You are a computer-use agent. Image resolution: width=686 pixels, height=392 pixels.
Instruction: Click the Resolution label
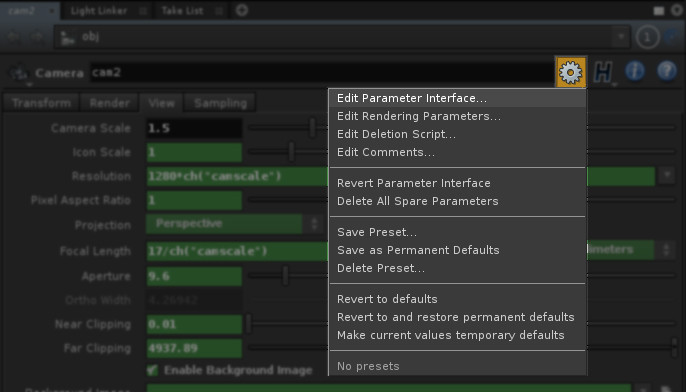point(102,176)
